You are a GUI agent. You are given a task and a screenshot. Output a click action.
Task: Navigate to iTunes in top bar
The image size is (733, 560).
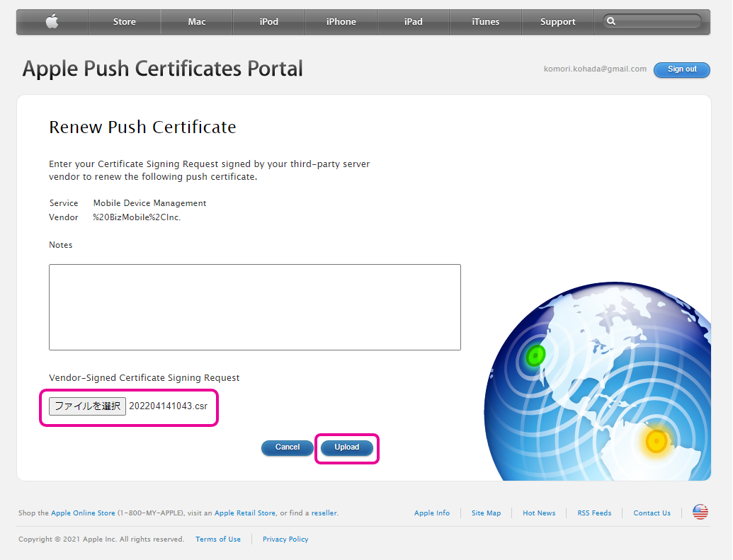coord(486,22)
